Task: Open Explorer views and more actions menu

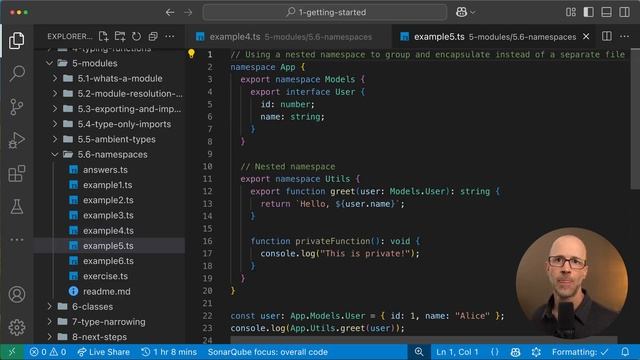Action: 170,36
